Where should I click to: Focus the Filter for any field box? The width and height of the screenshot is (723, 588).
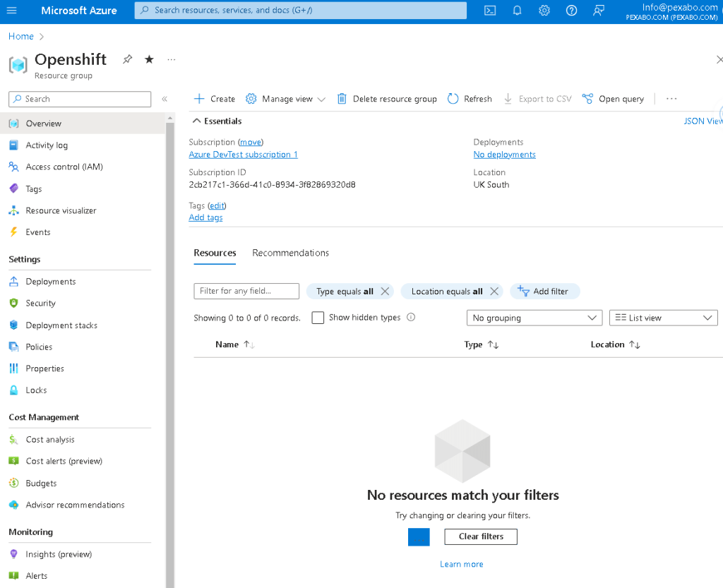[246, 291]
